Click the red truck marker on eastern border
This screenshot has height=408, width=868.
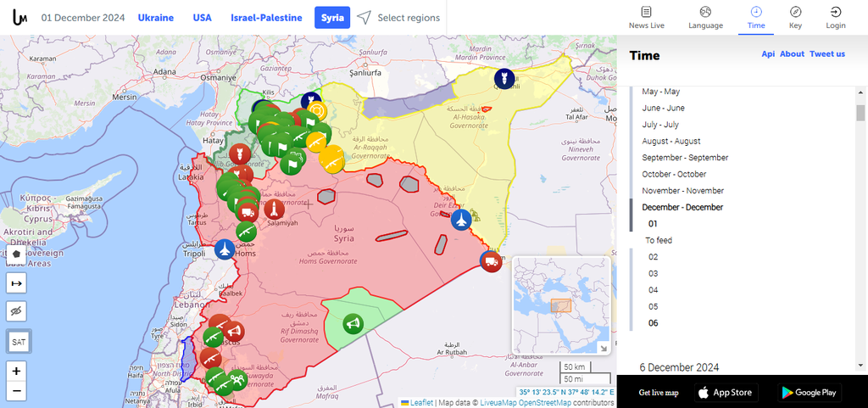tap(491, 261)
